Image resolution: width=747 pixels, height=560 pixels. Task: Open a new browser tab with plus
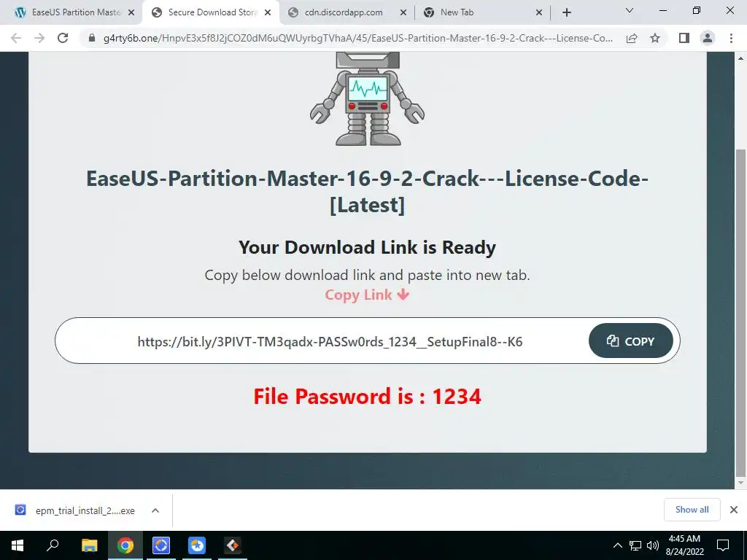pyautogui.click(x=566, y=13)
